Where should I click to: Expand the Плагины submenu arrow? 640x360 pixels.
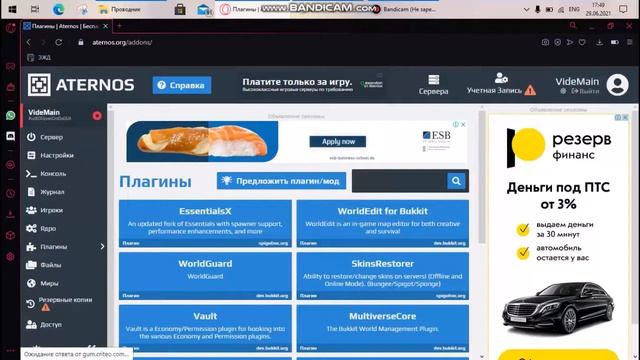(102, 247)
